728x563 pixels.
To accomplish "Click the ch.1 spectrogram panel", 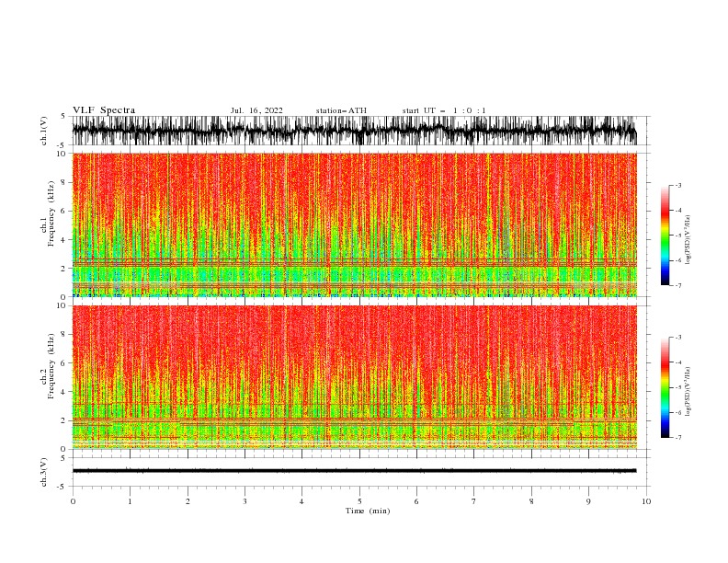I will point(354,224).
